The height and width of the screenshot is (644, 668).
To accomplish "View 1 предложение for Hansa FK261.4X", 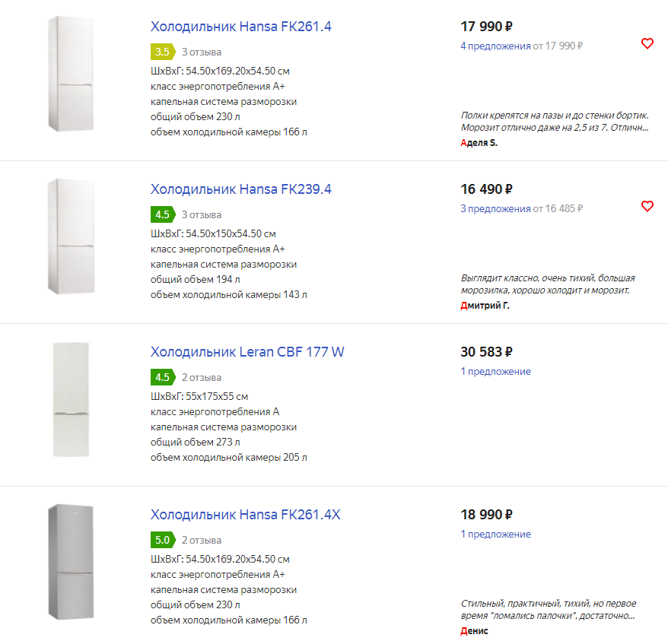I will [495, 534].
